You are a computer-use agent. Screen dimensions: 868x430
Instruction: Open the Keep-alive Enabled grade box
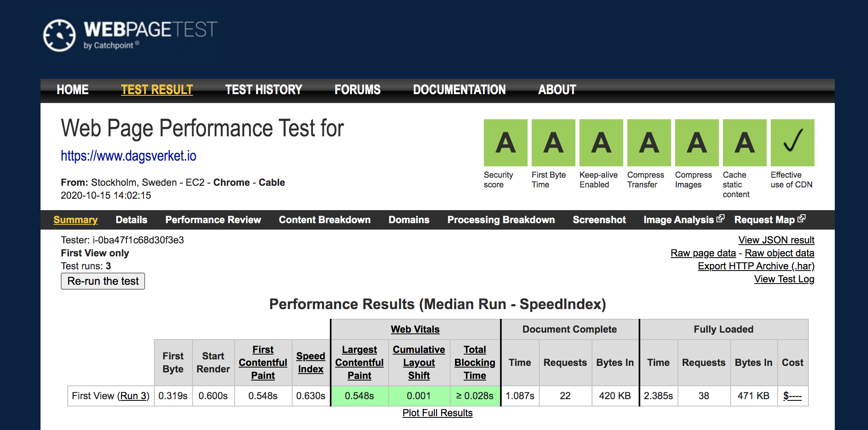click(601, 143)
